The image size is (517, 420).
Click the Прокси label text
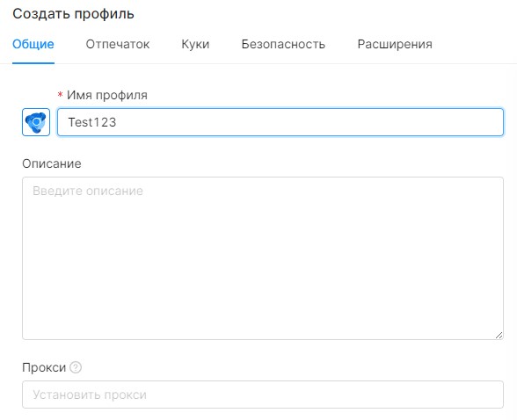(x=44, y=367)
